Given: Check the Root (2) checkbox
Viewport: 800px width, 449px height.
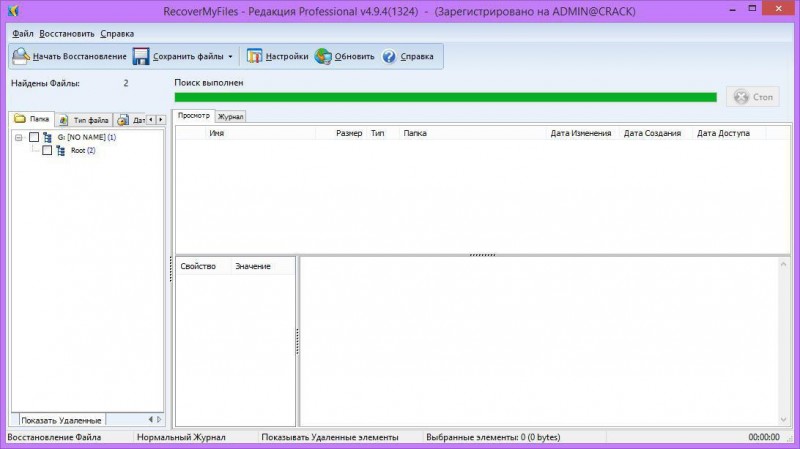Looking at the screenshot, I should pyautogui.click(x=47, y=151).
